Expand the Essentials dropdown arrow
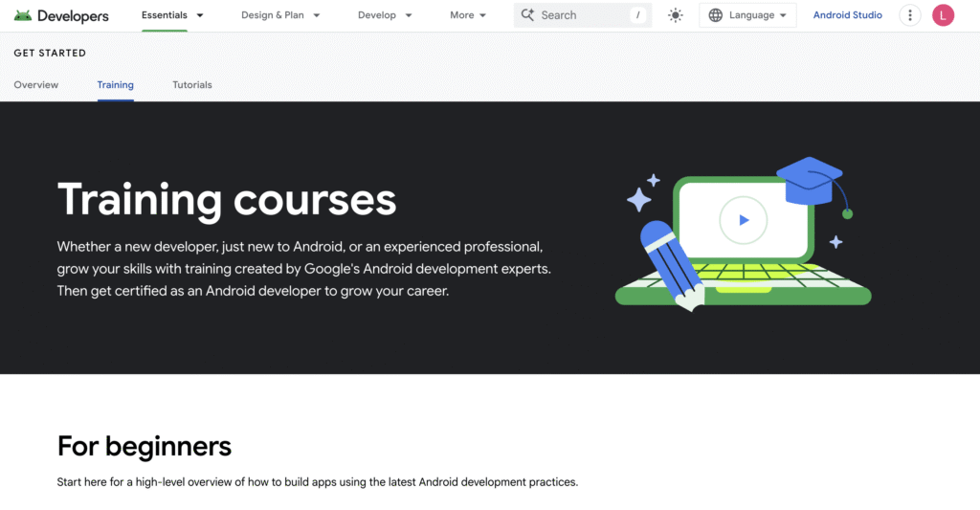 (200, 15)
